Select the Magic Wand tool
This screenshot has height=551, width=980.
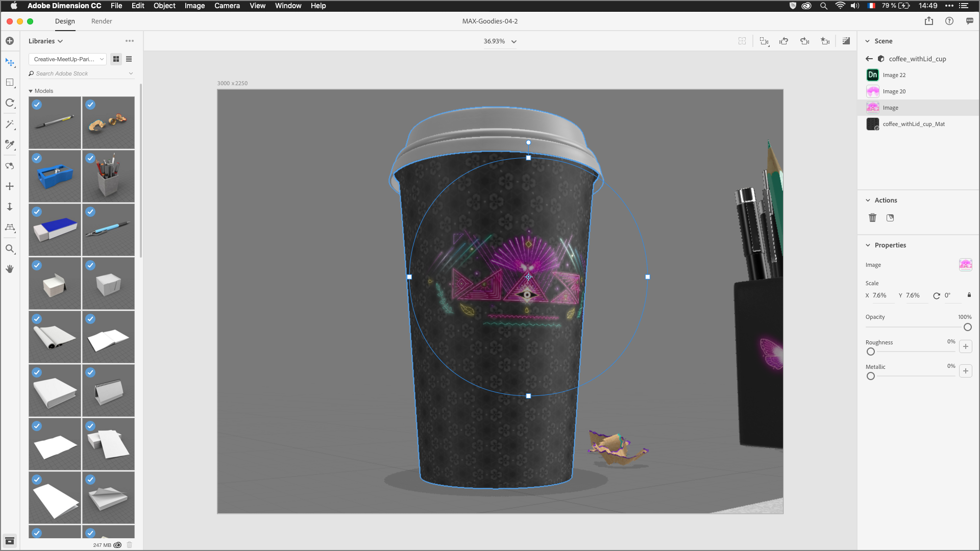coord(10,124)
